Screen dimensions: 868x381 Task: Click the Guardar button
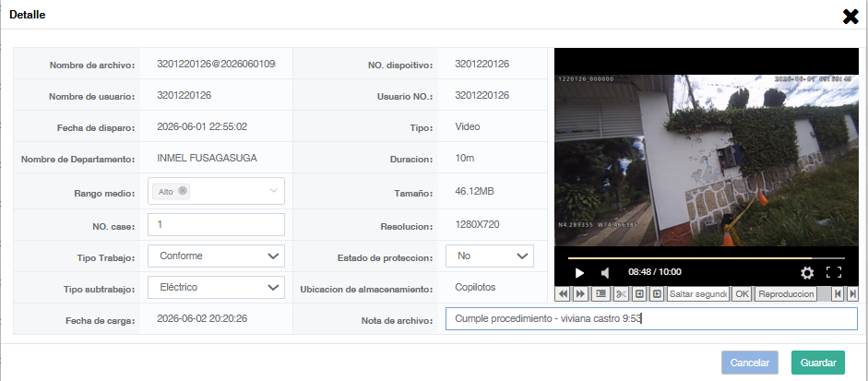tap(818, 363)
